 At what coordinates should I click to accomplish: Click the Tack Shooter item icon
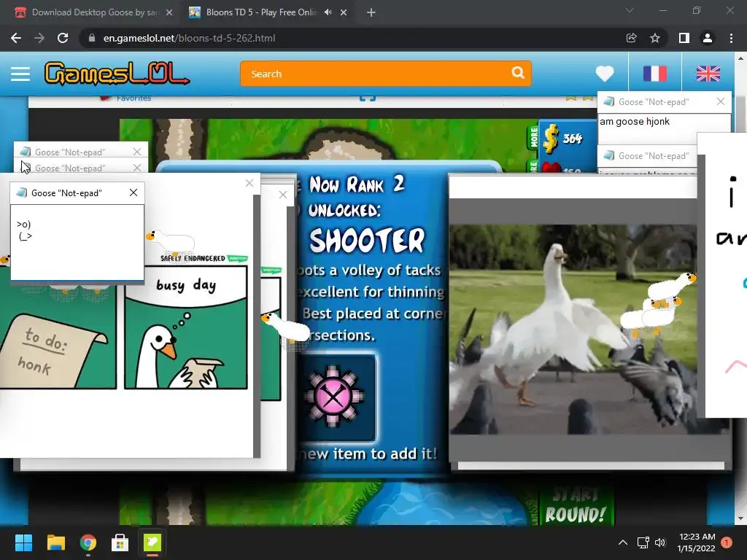click(333, 396)
